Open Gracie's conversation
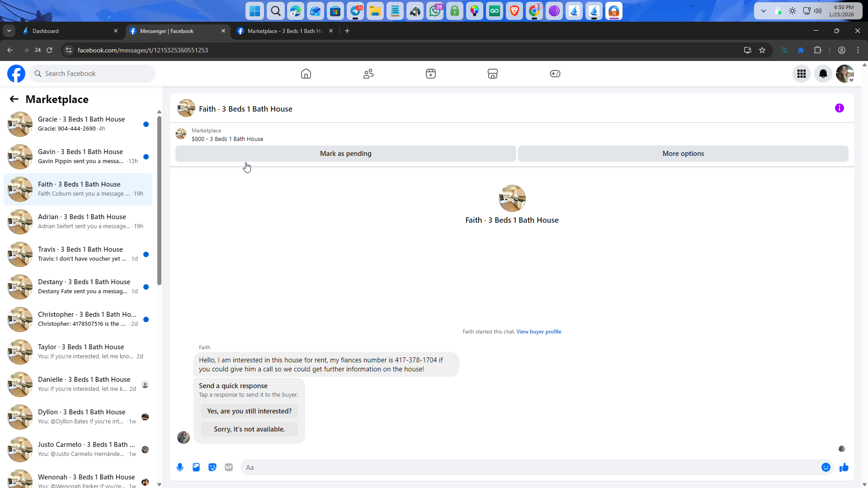 tap(78, 124)
